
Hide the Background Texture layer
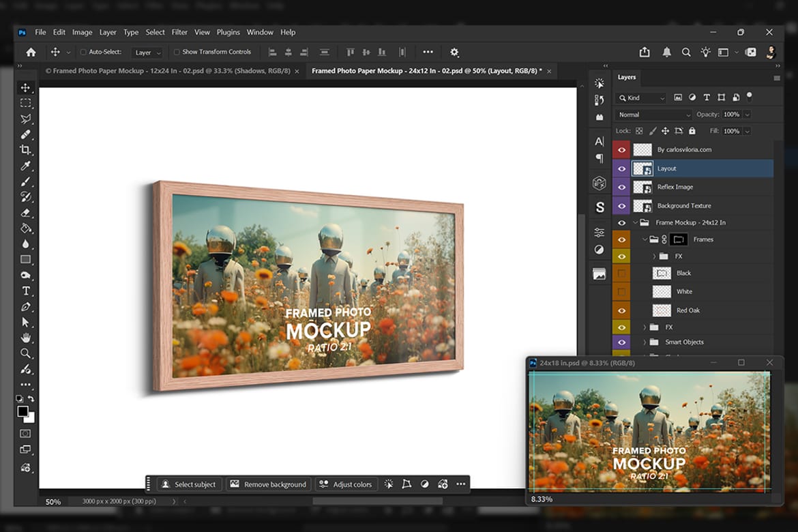tap(621, 206)
